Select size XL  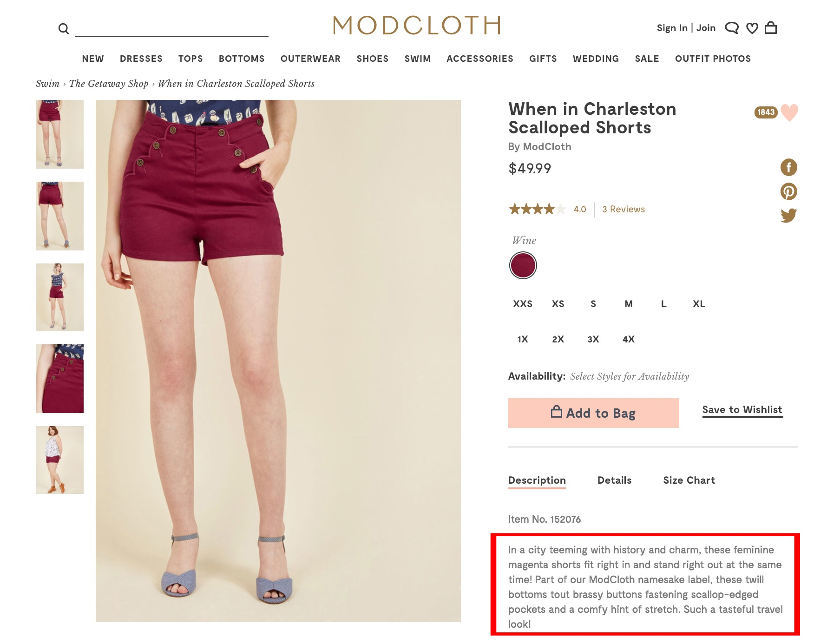click(x=699, y=304)
